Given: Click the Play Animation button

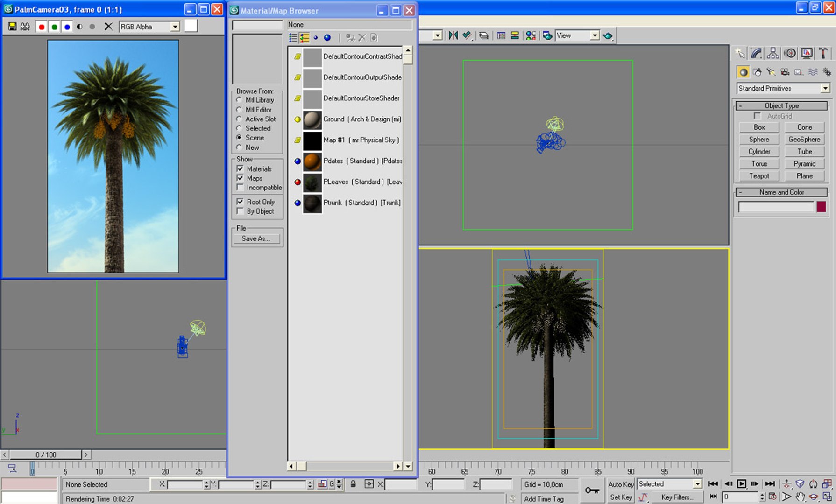Looking at the screenshot, I should click(x=741, y=484).
